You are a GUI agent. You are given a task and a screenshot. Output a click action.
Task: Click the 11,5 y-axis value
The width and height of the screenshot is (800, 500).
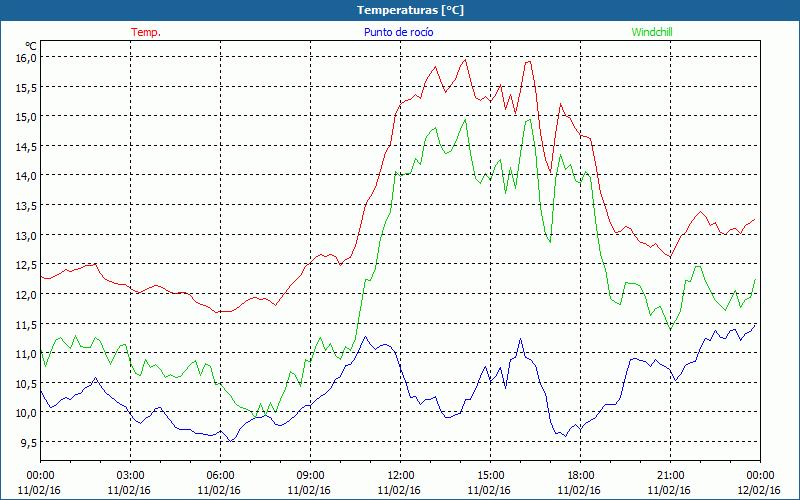(x=26, y=324)
